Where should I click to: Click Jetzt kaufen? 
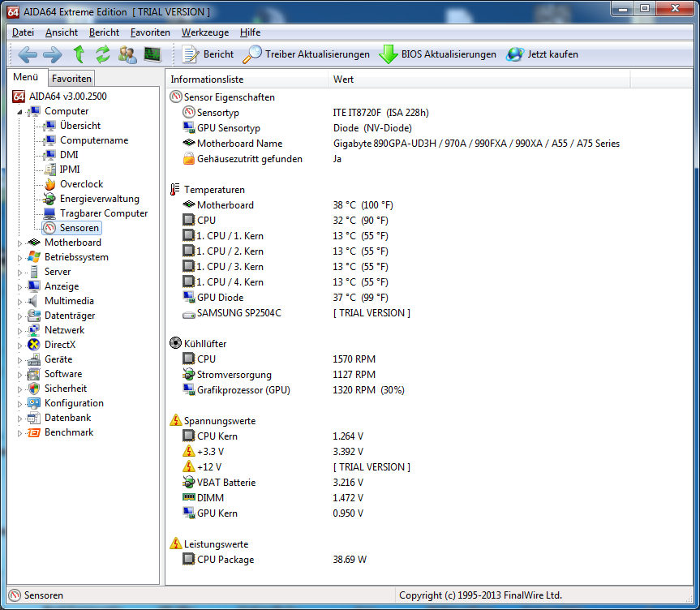tap(542, 54)
